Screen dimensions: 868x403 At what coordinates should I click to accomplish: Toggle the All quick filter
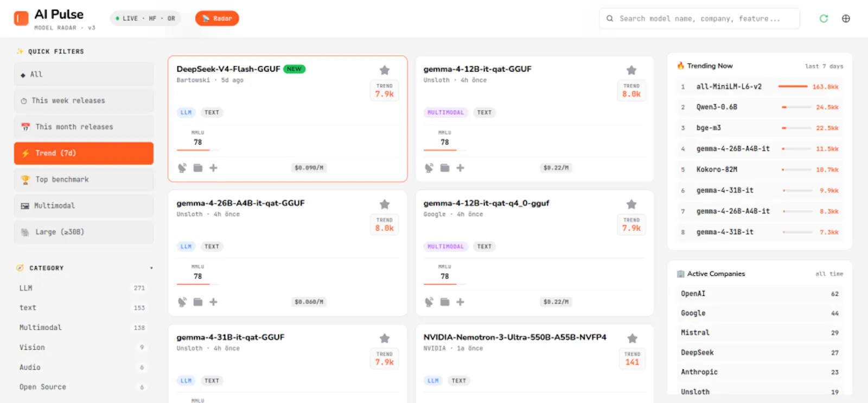[x=84, y=74]
